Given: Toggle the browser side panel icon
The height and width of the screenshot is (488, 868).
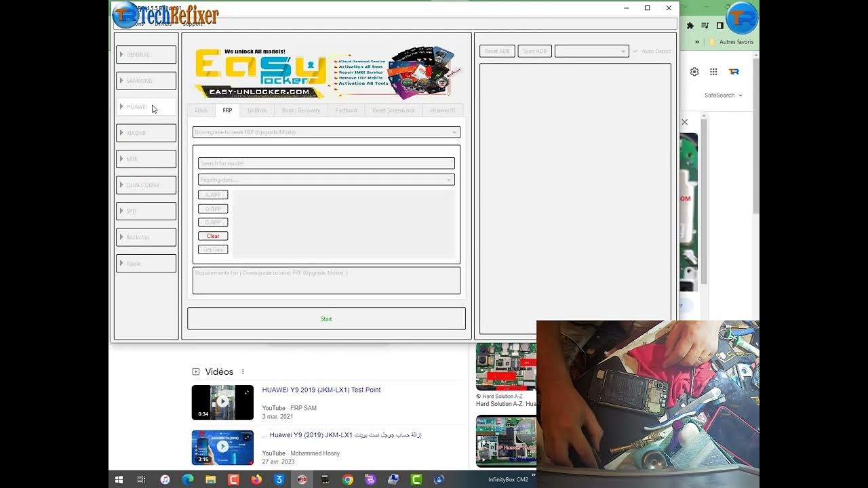Looking at the screenshot, I should [720, 25].
